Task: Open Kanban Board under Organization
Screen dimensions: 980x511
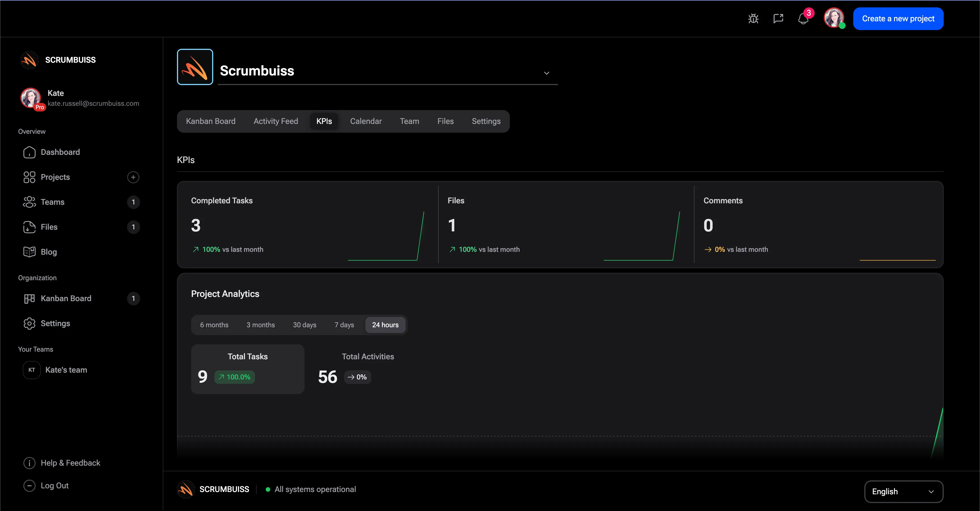Action: click(66, 299)
